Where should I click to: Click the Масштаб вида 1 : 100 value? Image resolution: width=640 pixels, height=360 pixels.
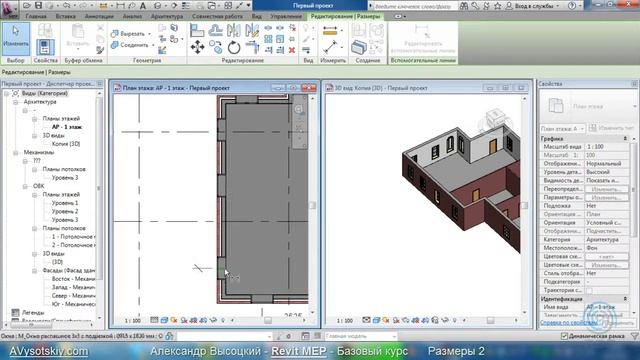pos(607,147)
